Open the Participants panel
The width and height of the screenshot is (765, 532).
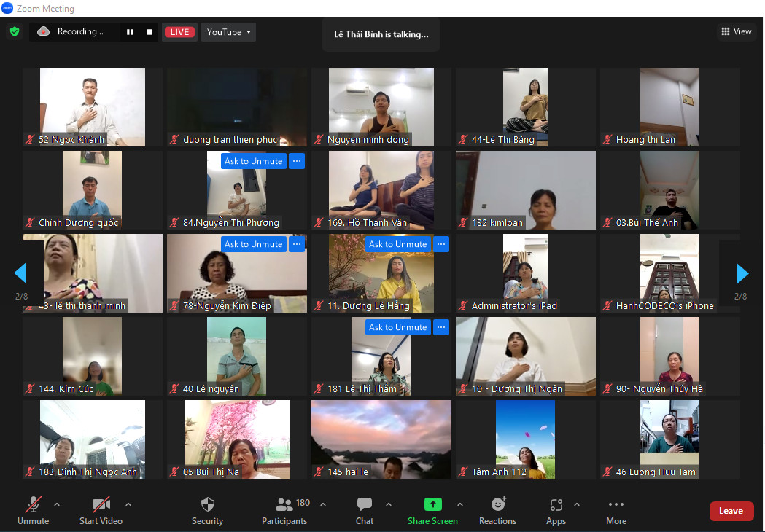(284, 511)
